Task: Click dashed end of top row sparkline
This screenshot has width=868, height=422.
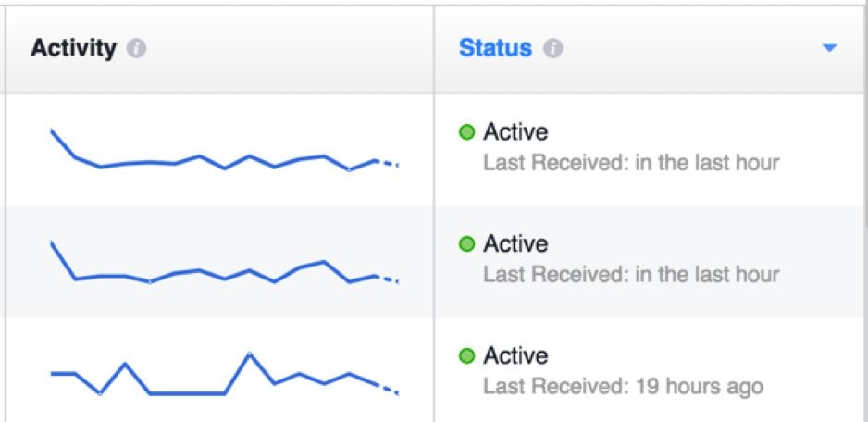Action: coord(389,163)
